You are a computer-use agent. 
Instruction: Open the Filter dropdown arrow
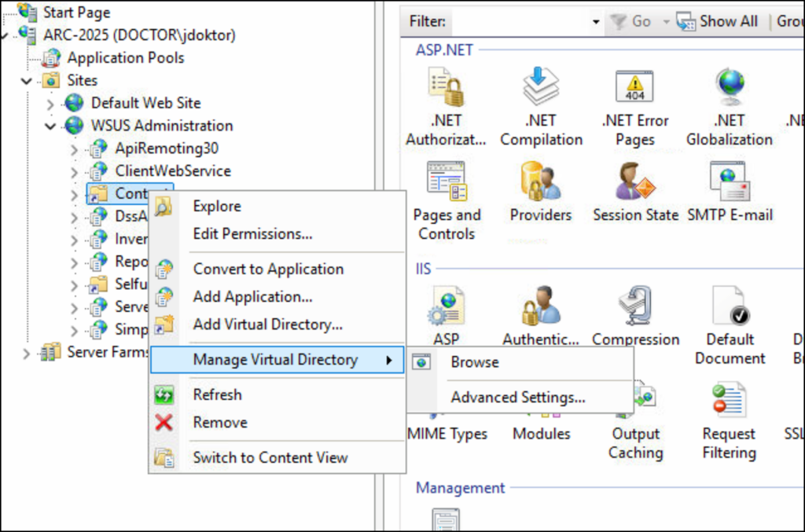[x=596, y=22]
